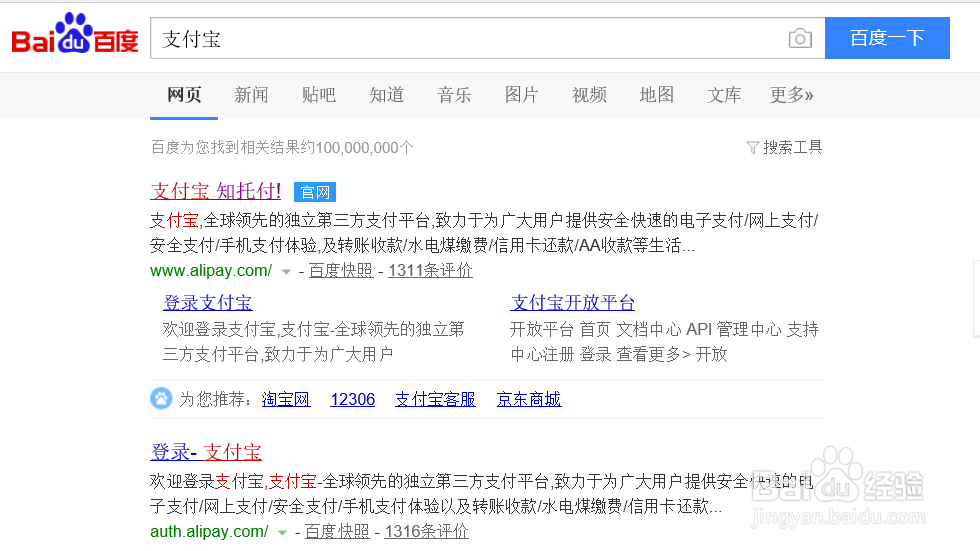Open the 支付宝开放平台 sublink
Viewport: 980px width, 551px height.
tap(572, 303)
